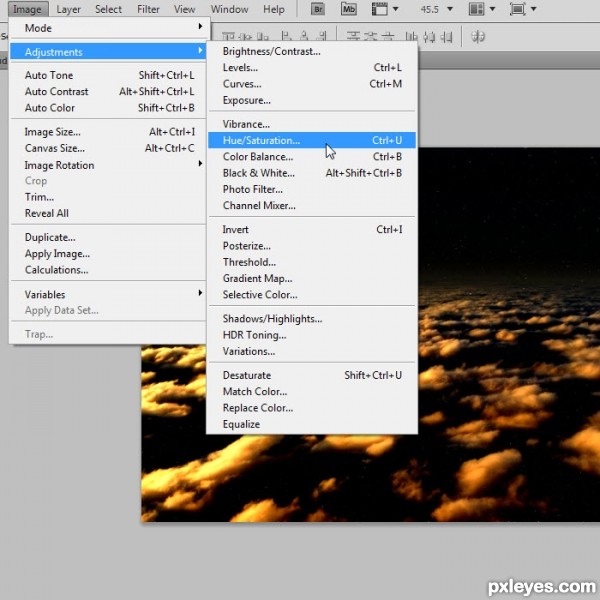
Task: Click the Auto-Align Layers icon
Action: 478,37
